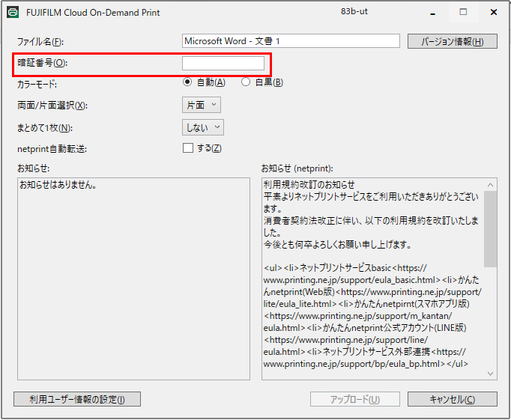Open バージョン情報(H) version info
The height and width of the screenshot is (420, 511).
[x=453, y=41]
